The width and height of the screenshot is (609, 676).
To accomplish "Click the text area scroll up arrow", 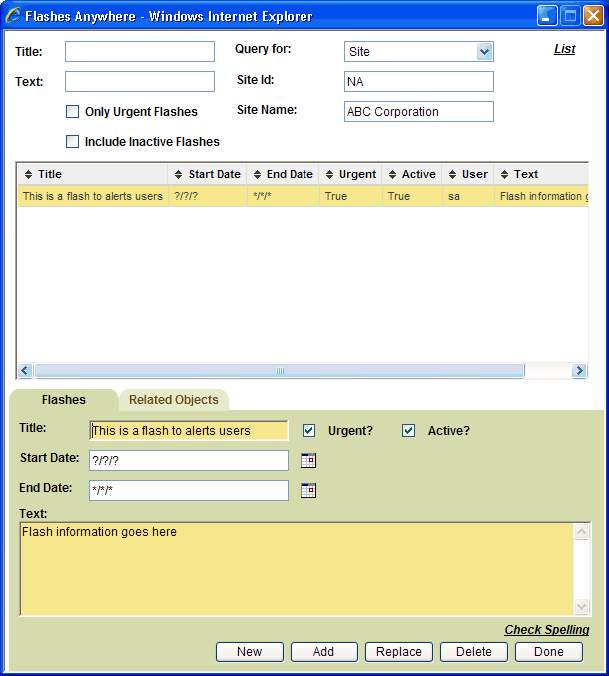I will 581,532.
